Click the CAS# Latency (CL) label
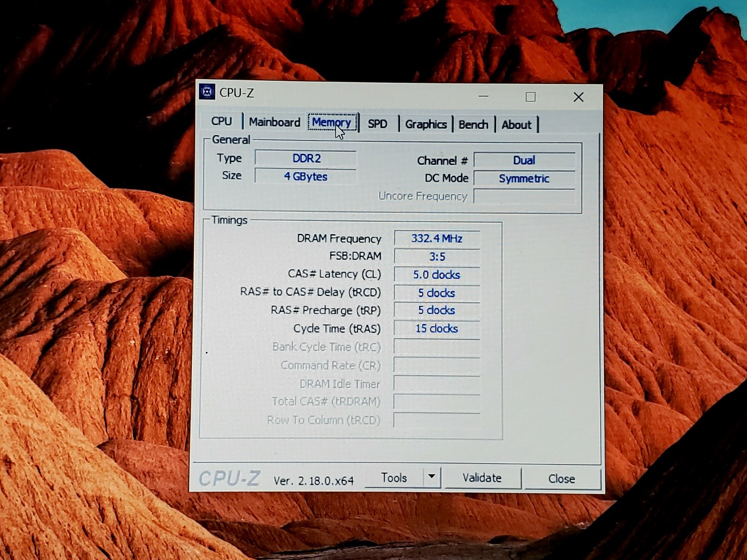 pyautogui.click(x=334, y=274)
